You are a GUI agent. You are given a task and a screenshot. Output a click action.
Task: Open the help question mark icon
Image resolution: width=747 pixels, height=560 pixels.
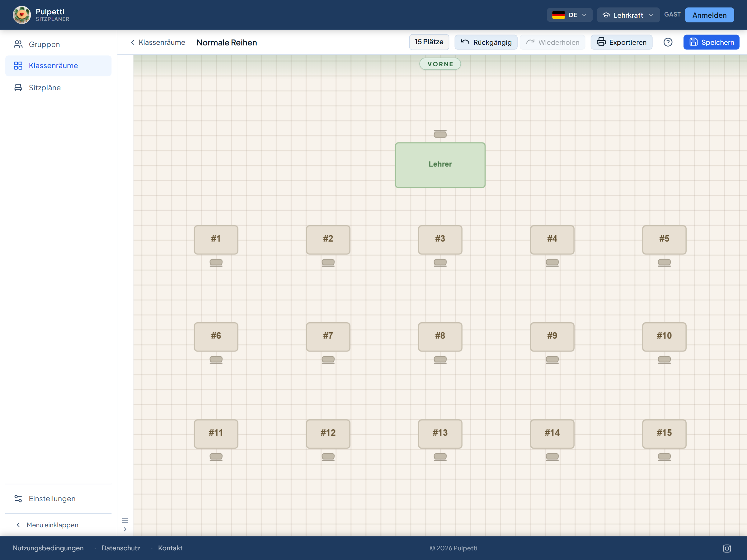[668, 42]
